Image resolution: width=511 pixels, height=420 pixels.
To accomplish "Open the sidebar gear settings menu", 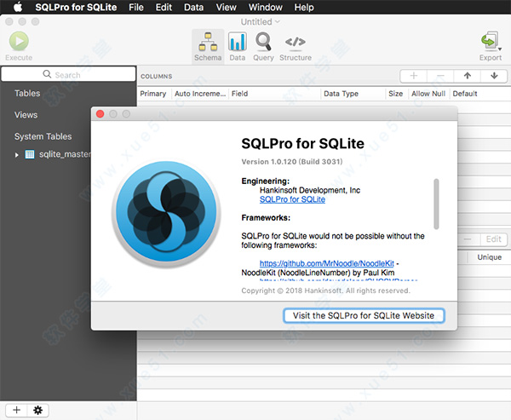I will tap(37, 410).
